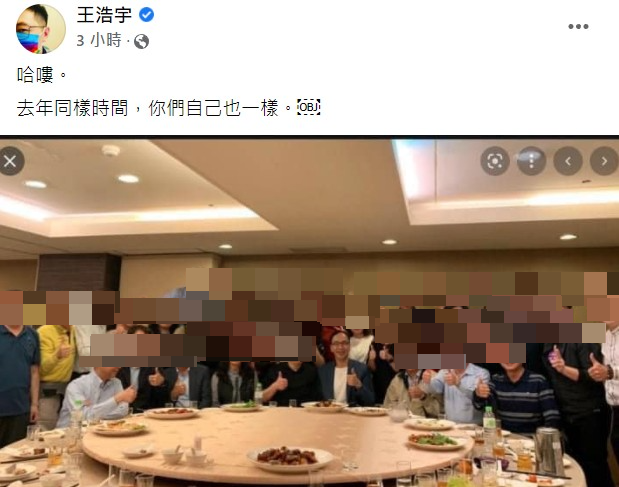Screen dimensions: 619x487
Task: Click the silver kettle on the table
Action: pyautogui.click(x=549, y=451)
